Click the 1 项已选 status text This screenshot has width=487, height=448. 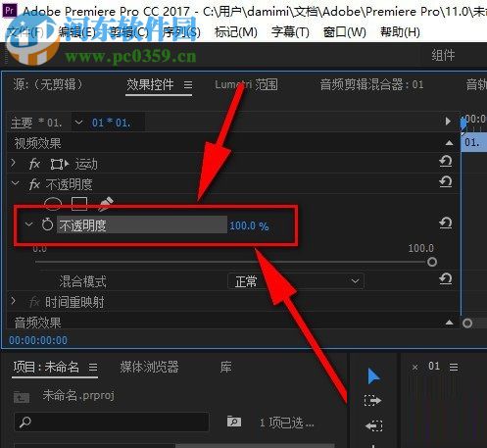(287, 423)
